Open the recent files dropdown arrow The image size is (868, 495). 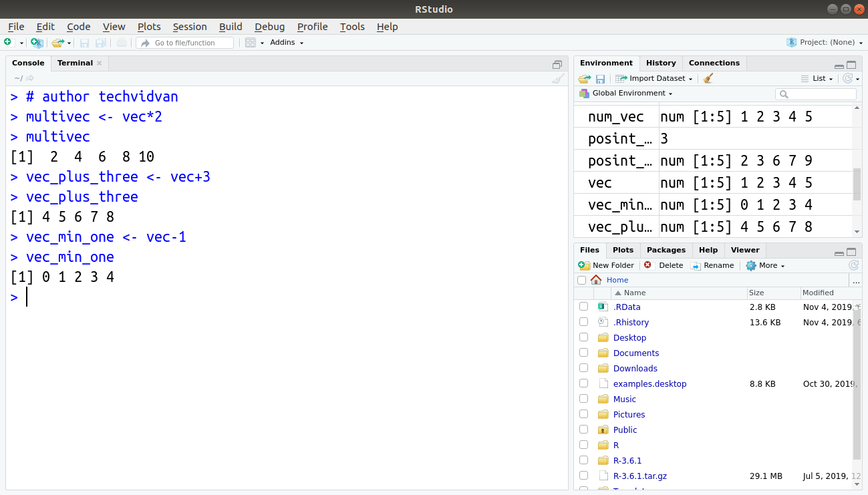point(69,43)
